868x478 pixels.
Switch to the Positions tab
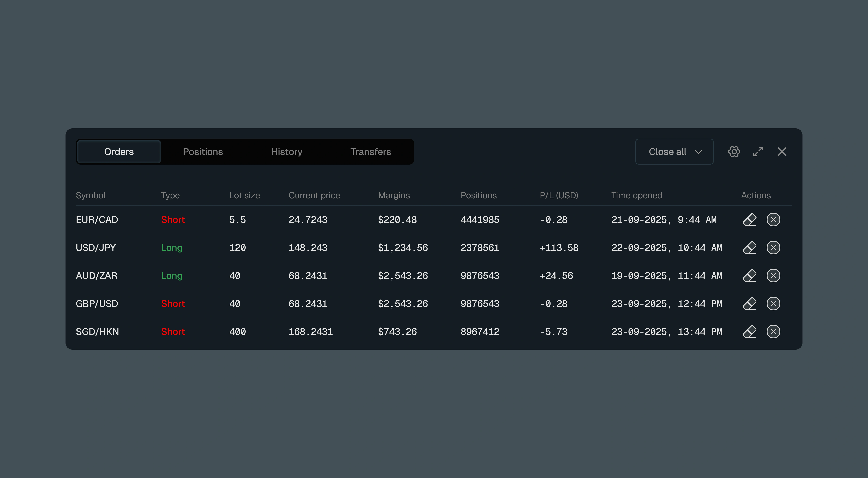pos(203,152)
